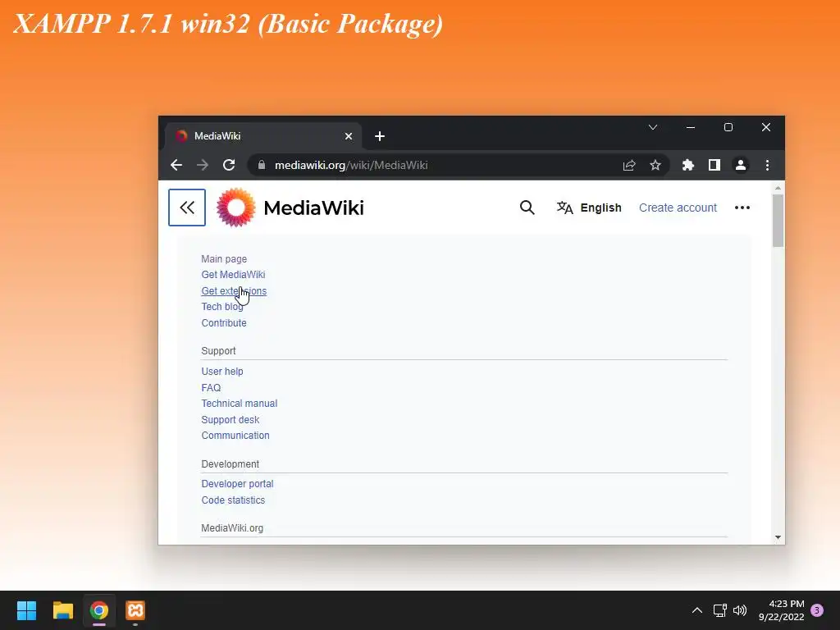Click the MediaWiki site title text
This screenshot has height=630, width=840.
tap(313, 208)
